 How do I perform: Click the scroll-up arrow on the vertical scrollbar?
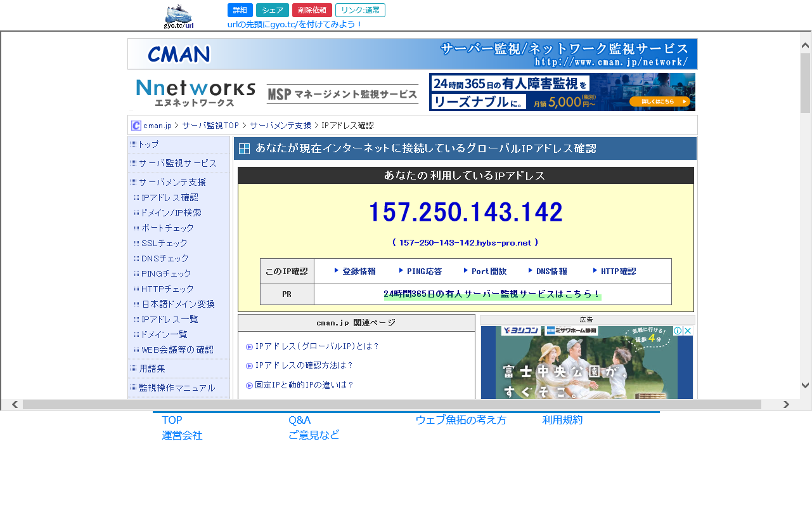[805, 46]
